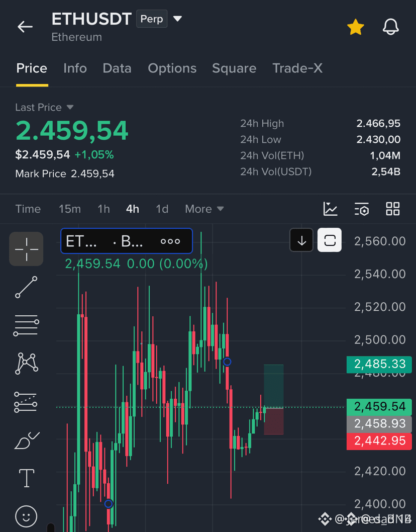Click the Ethereum subtitle text

click(x=77, y=37)
